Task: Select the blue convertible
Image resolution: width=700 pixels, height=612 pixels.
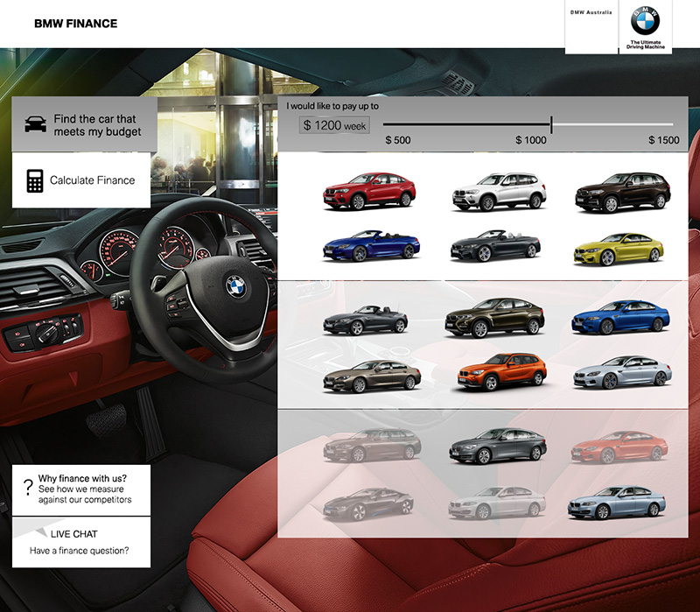Action: [x=371, y=245]
